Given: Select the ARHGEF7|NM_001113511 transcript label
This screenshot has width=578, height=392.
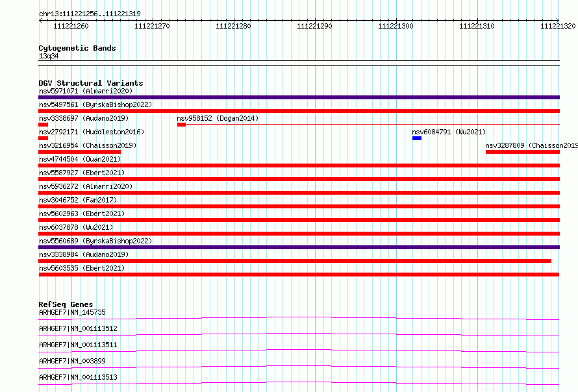Looking at the screenshot, I should click(78, 345).
